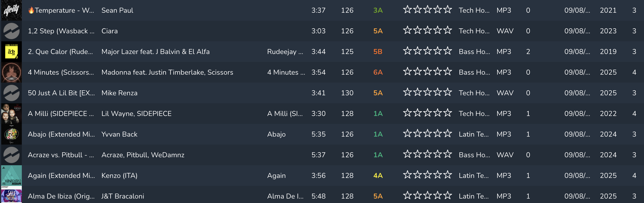Click the Latin Te... genre for Abajo
The height and width of the screenshot is (203, 644).
tap(474, 134)
